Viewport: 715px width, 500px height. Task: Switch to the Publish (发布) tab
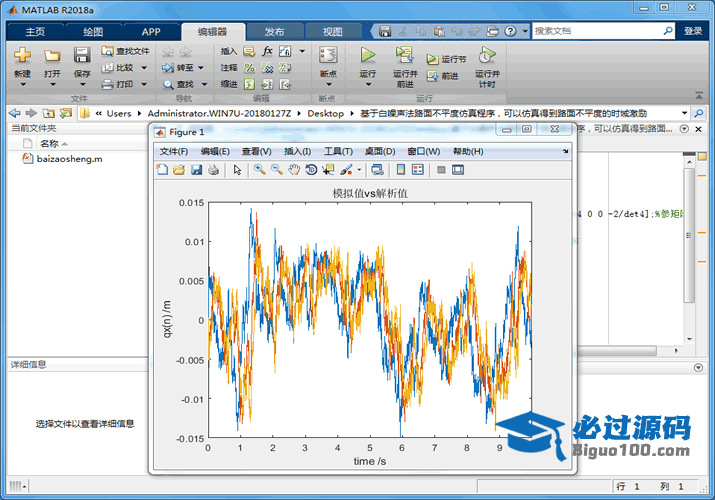[x=275, y=31]
